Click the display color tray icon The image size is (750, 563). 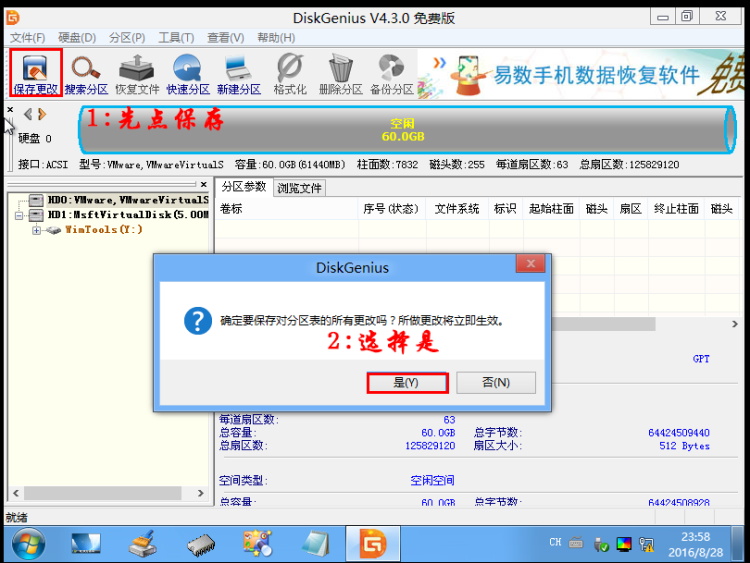624,544
